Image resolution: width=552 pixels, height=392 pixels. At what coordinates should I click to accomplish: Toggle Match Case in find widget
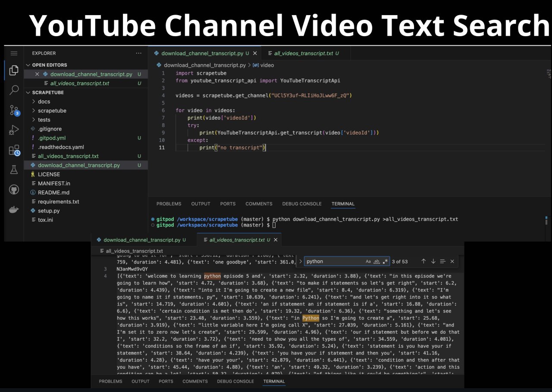(368, 261)
